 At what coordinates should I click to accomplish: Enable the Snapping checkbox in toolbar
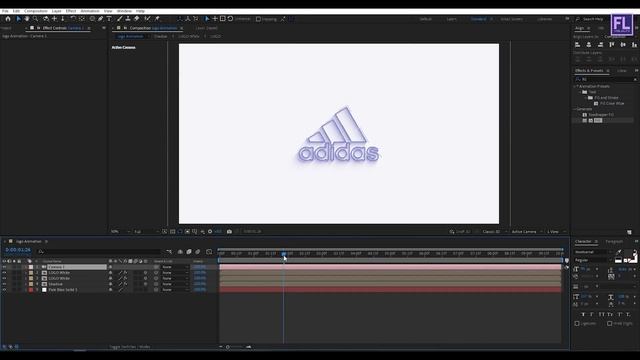[x=258, y=19]
